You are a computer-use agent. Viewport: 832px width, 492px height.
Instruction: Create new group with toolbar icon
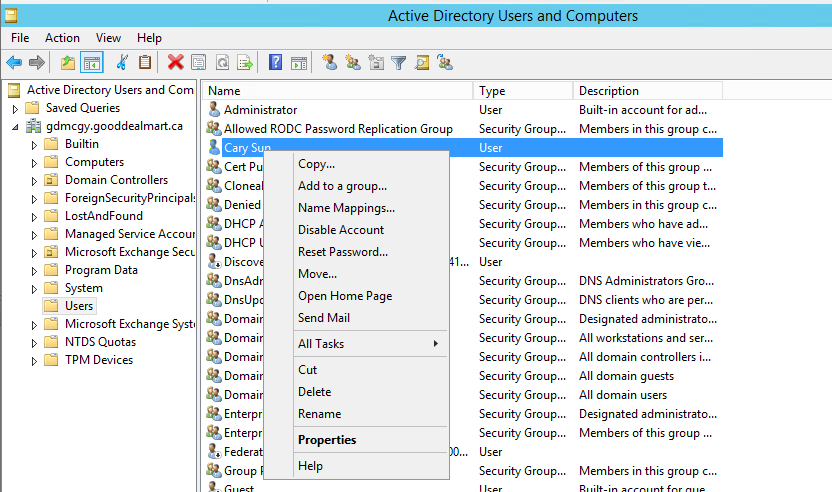(x=353, y=63)
